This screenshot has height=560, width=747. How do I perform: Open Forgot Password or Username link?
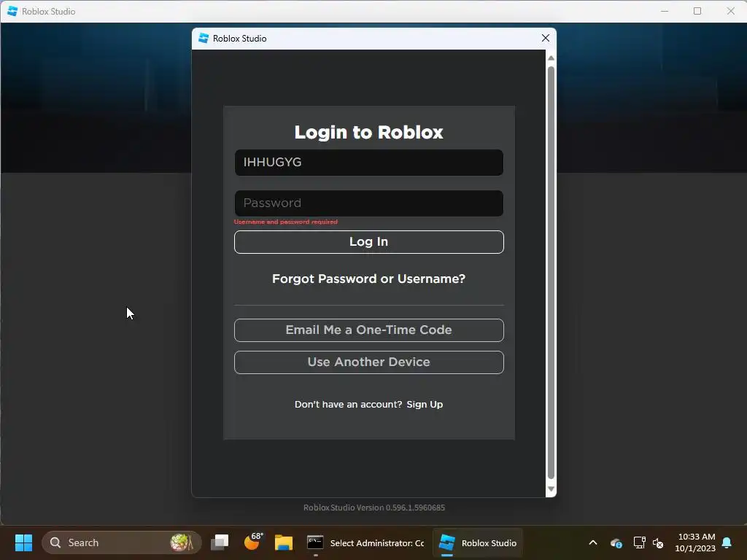pyautogui.click(x=368, y=279)
